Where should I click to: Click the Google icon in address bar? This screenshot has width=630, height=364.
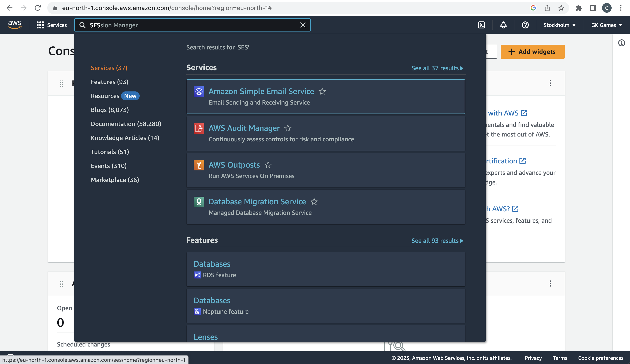[x=533, y=8]
